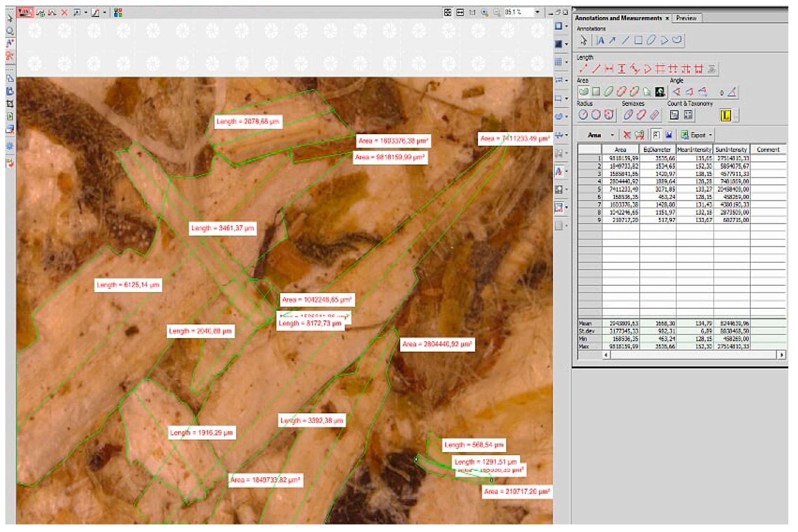Screen dimensions: 798x532
Task: Click right arrow of table scrollbar
Action: click(x=782, y=355)
